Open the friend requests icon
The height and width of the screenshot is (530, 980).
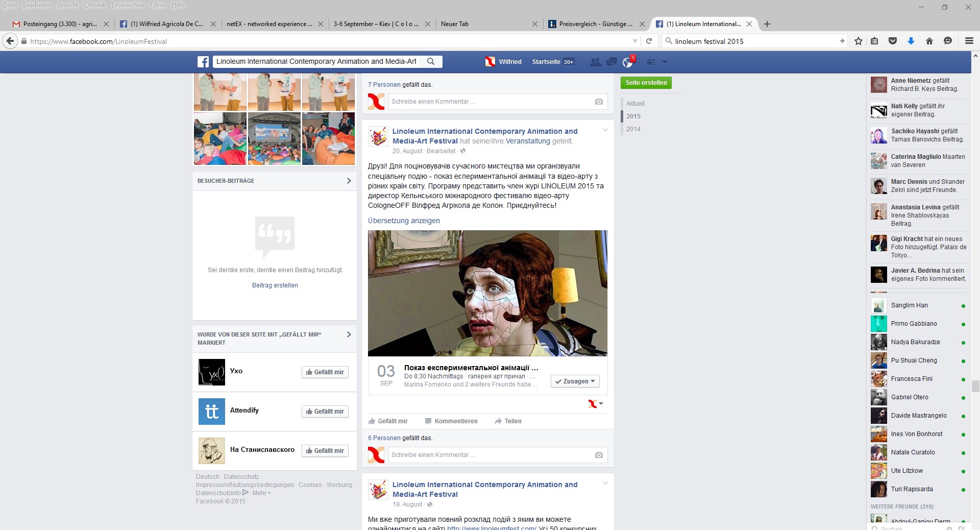click(x=595, y=62)
